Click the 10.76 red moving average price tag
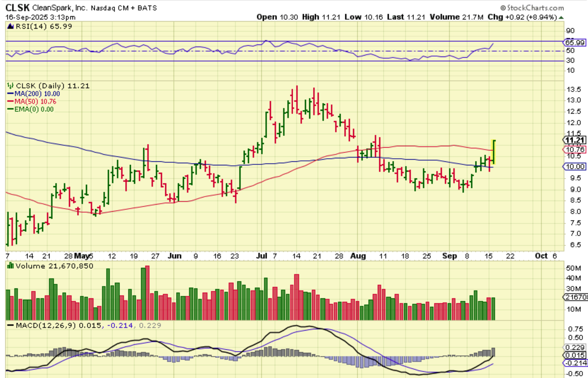Image resolution: width=588 pixels, height=378 pixels. tap(575, 150)
